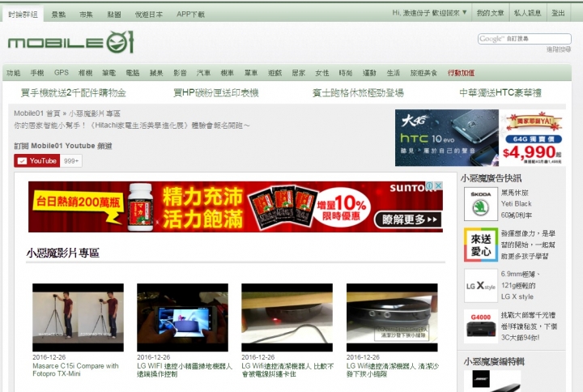
Task: Click the 小惡魔影片專區 breadcrumb link
Action: (x=95, y=113)
